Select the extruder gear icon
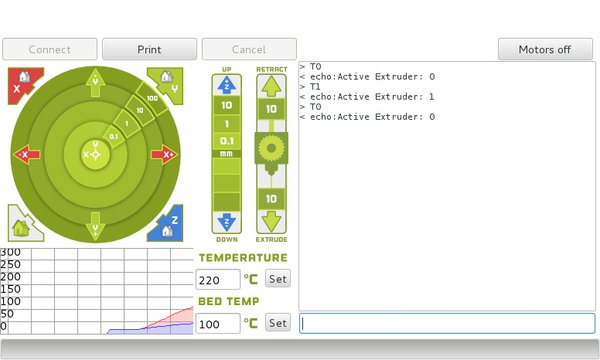 (x=271, y=148)
